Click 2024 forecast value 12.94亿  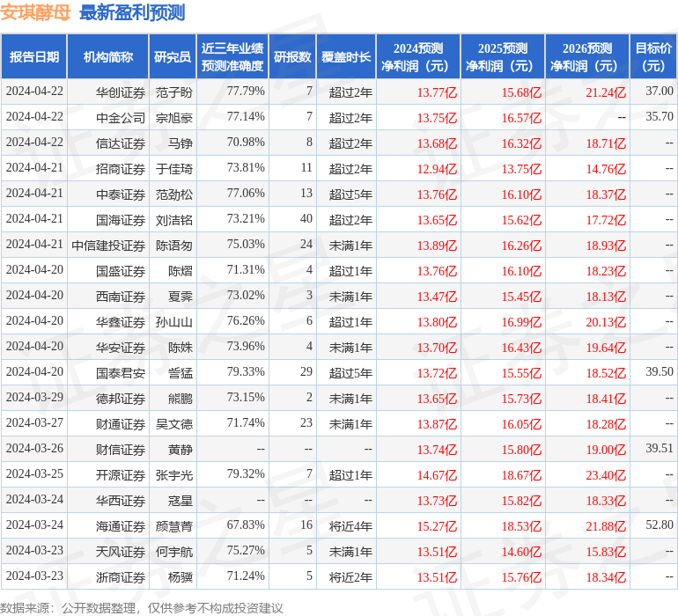[437, 169]
